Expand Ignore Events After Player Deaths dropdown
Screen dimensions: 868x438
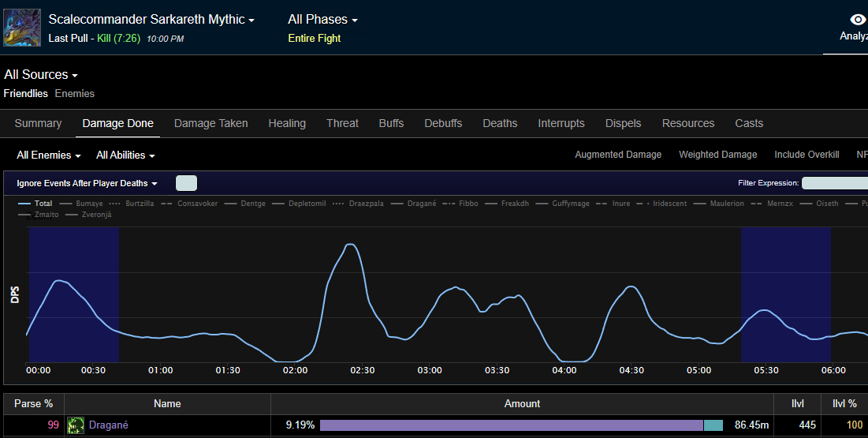[87, 183]
